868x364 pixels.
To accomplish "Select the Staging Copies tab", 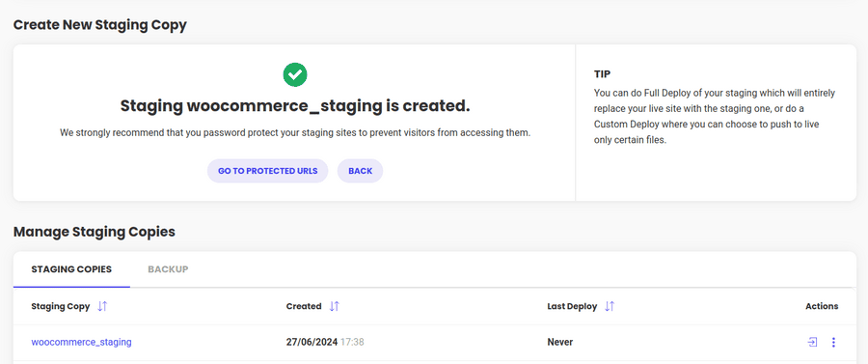I will coord(71,269).
